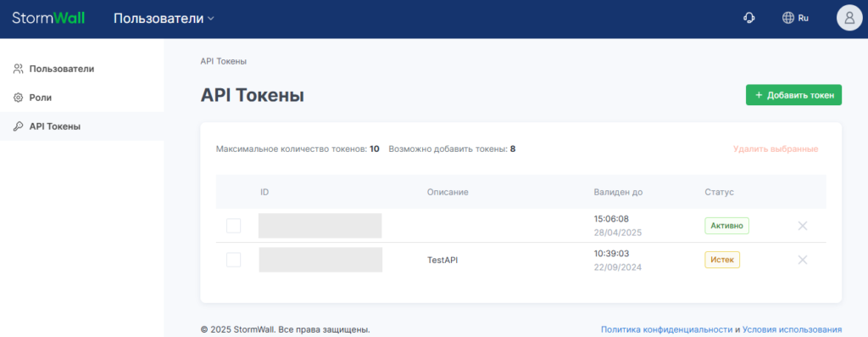
Task: Click the key icon for API Токены
Action: (x=19, y=126)
